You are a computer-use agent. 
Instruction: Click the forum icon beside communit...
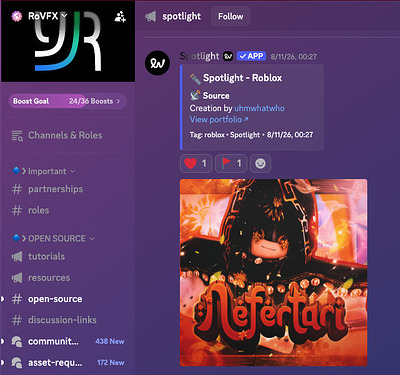coord(17,341)
